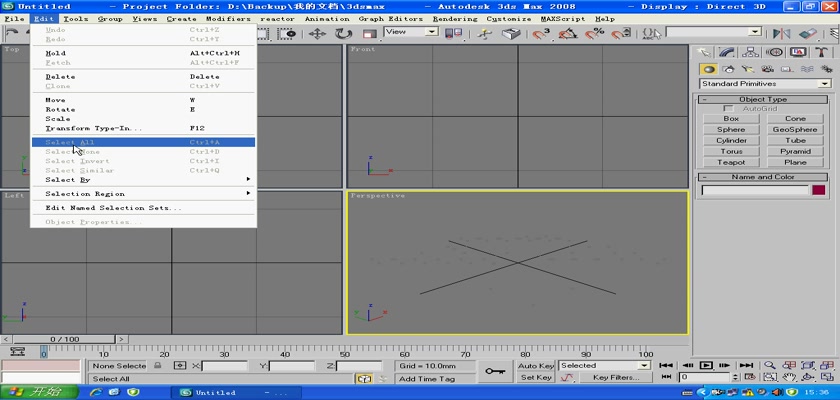Switch to the Hierarchy command panel
This screenshot has width=840, height=400.
pos(750,52)
